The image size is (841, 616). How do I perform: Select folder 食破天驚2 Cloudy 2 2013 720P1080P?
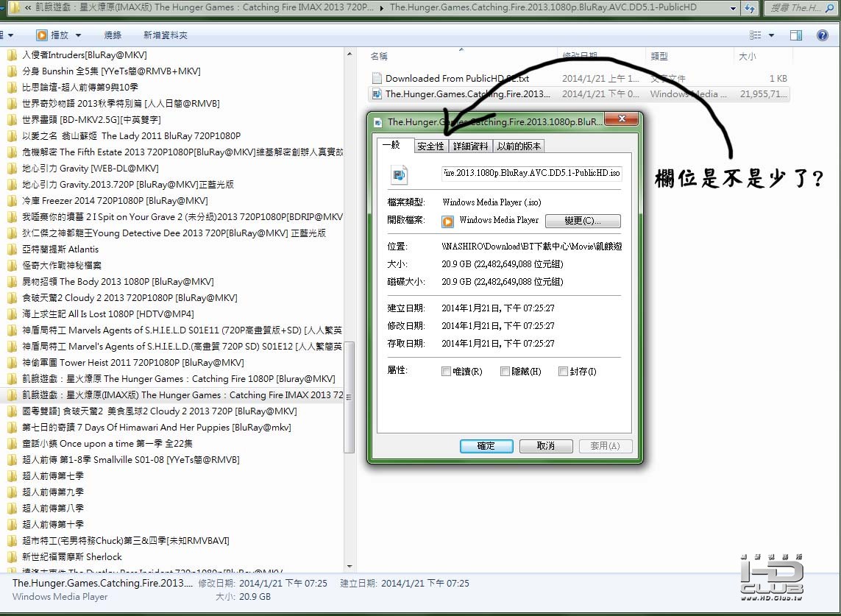(x=129, y=298)
